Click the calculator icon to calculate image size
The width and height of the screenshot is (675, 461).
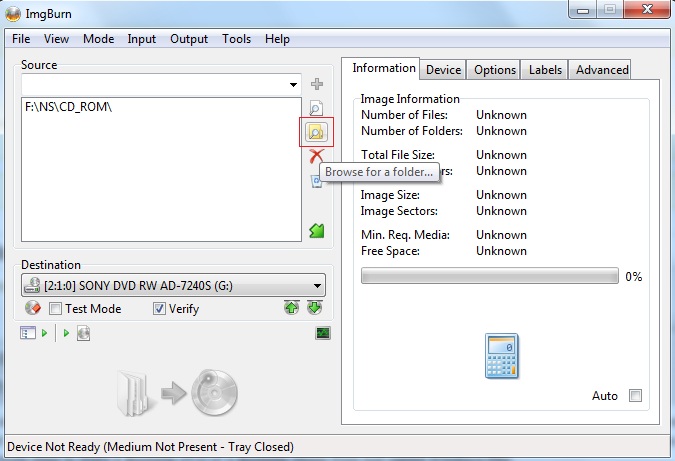click(x=498, y=355)
